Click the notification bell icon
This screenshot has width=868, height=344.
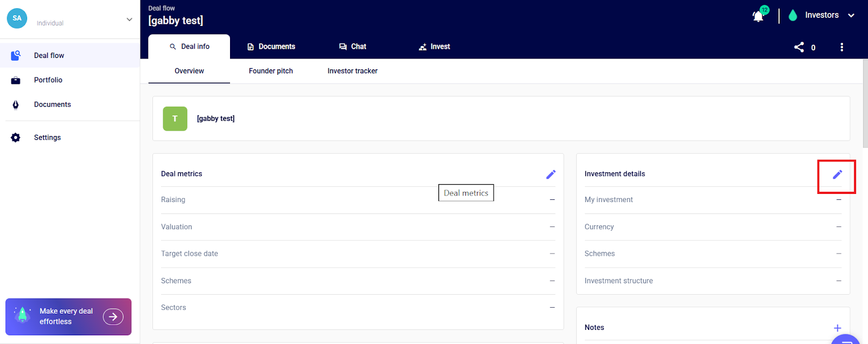click(x=758, y=16)
